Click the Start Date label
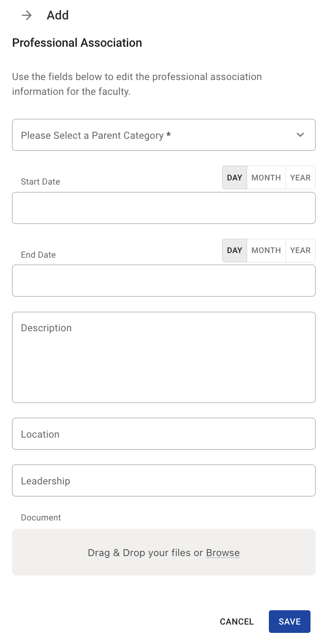Viewport: 323px width, 644px height. click(40, 182)
